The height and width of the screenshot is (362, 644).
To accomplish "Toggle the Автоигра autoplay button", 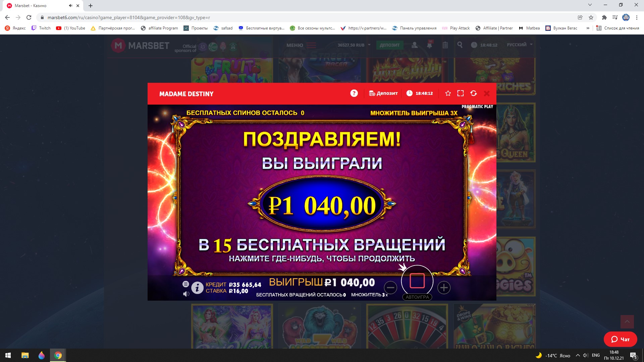I will [417, 297].
